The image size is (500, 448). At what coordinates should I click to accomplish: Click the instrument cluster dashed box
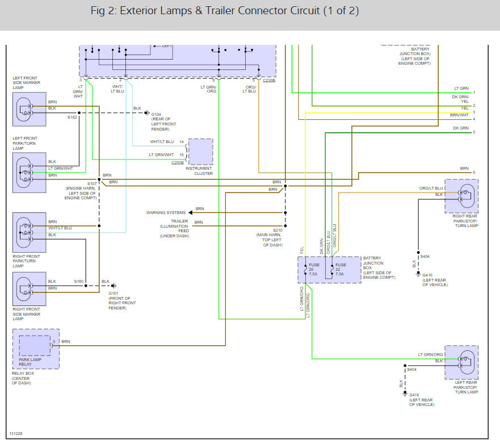point(200,152)
